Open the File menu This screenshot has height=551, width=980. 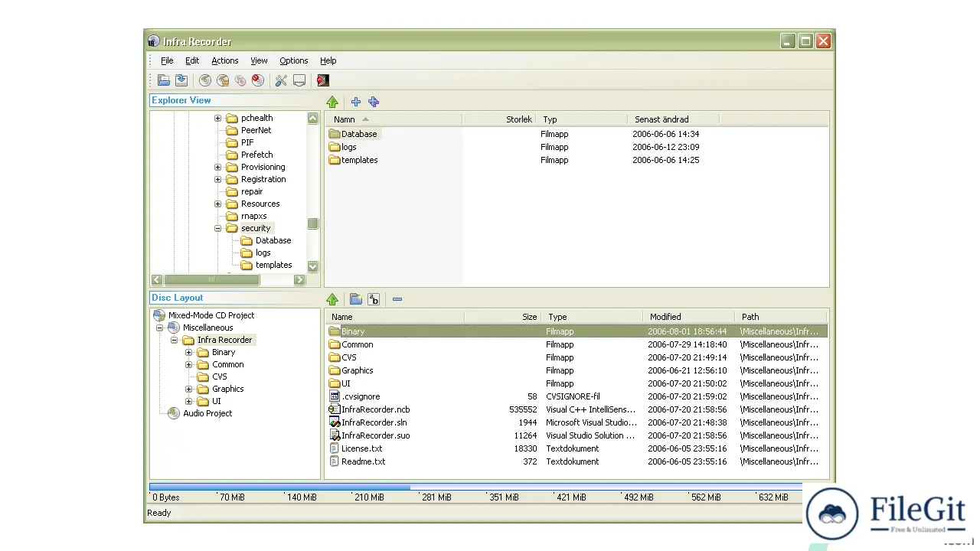click(x=167, y=60)
